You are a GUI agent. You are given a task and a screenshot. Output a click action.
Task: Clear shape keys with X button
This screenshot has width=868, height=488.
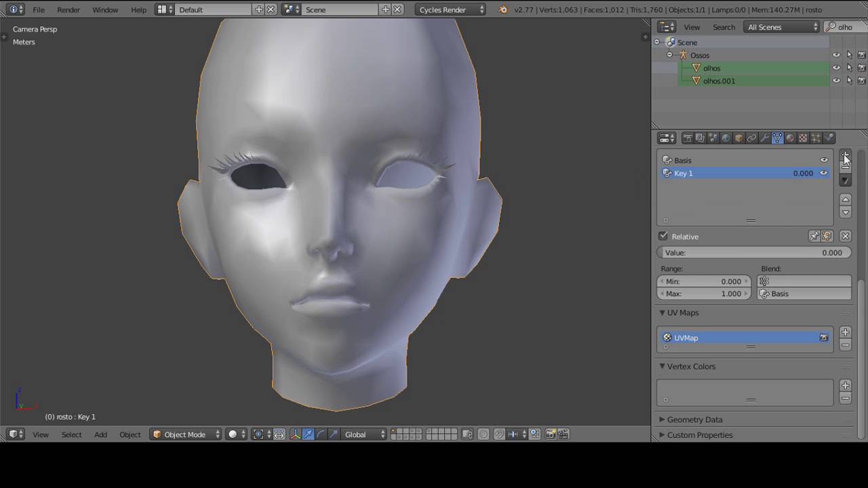point(845,237)
